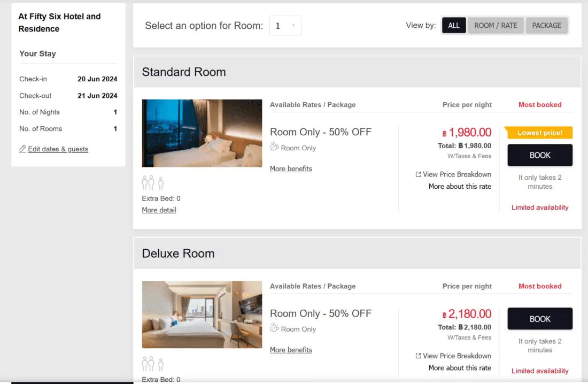Viewport: 588px width, 384px height.
Task: Click the pencil icon beside Edit dates
Action: 22,149
